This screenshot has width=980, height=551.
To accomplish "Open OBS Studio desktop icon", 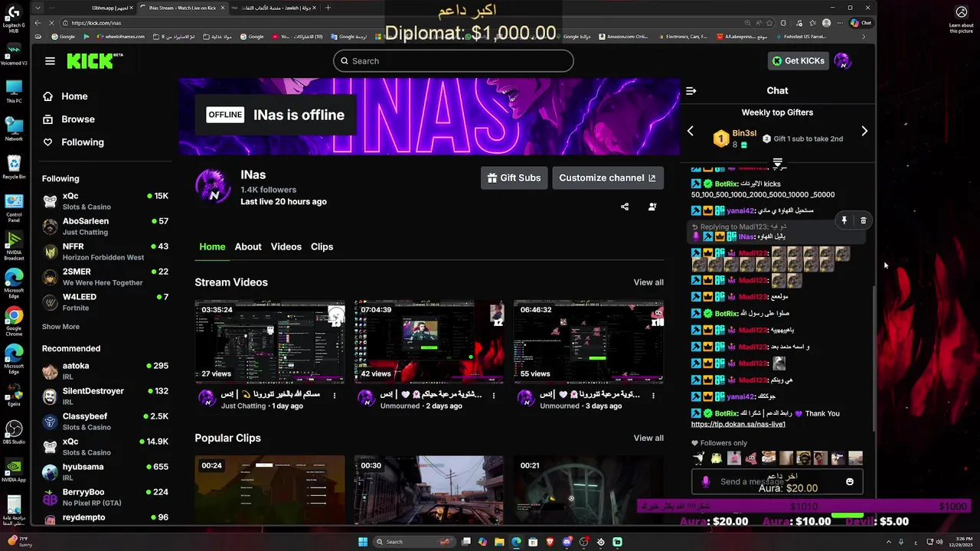I will coord(14,432).
